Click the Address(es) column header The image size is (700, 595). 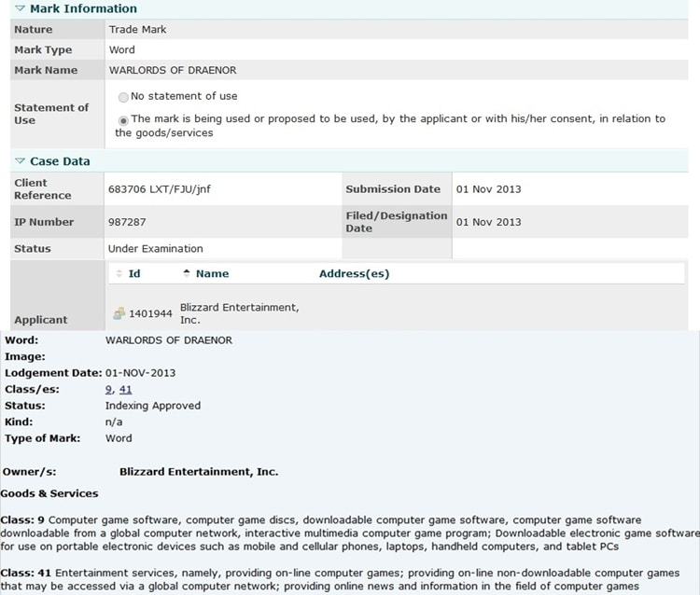354,274
